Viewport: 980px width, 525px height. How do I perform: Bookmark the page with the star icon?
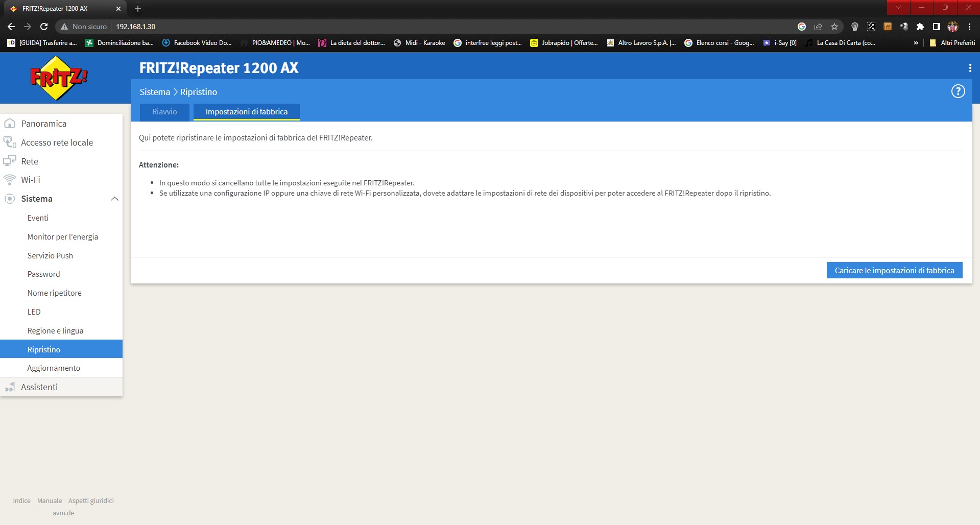click(834, 27)
